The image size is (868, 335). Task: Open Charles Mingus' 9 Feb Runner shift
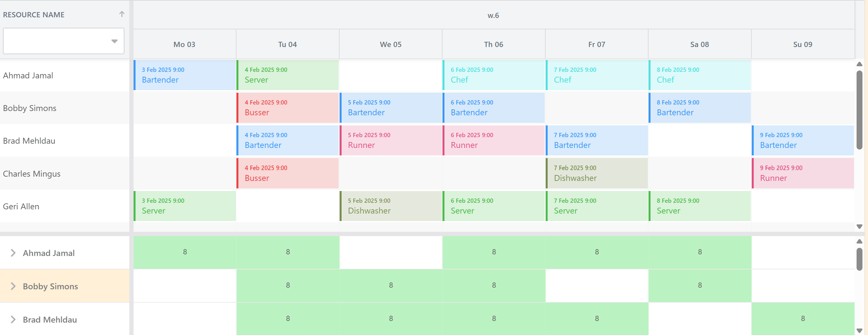click(803, 173)
